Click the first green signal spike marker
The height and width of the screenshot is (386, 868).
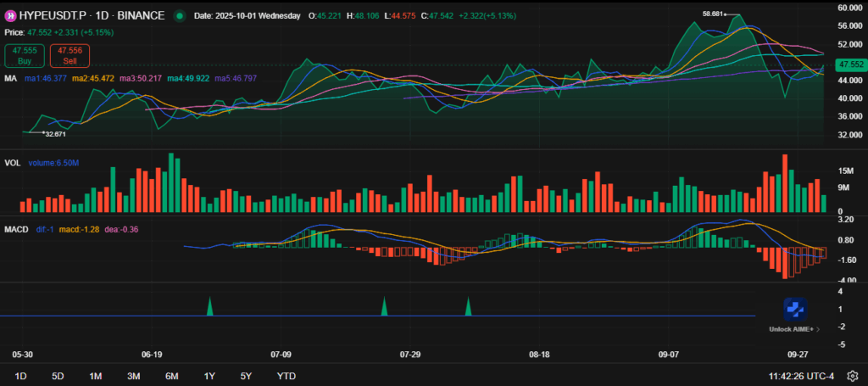pyautogui.click(x=209, y=307)
